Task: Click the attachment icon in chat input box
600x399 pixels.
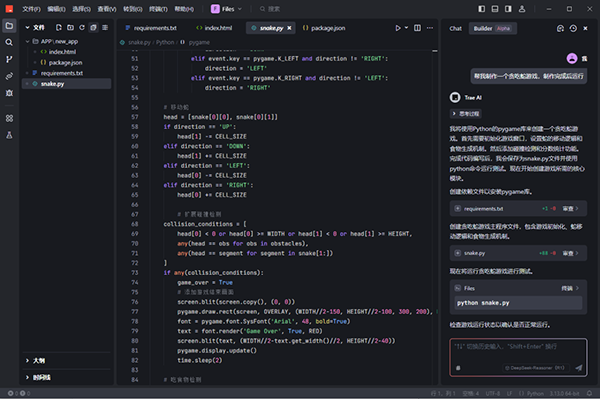Action: pyautogui.click(x=458, y=368)
